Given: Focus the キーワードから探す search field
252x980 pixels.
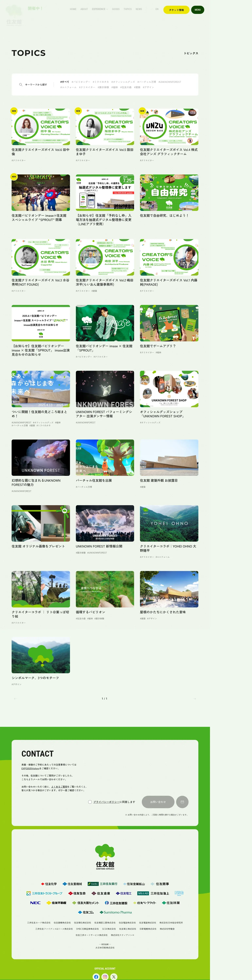Looking at the screenshot, I should [36, 84].
